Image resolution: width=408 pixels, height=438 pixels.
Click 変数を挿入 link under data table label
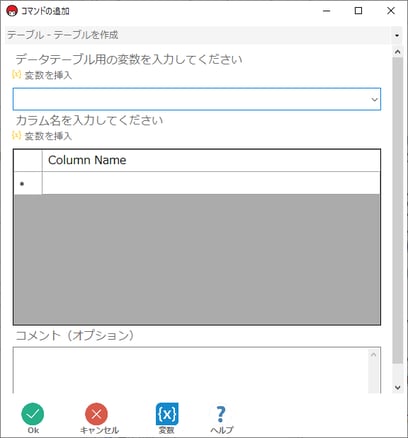point(48,75)
